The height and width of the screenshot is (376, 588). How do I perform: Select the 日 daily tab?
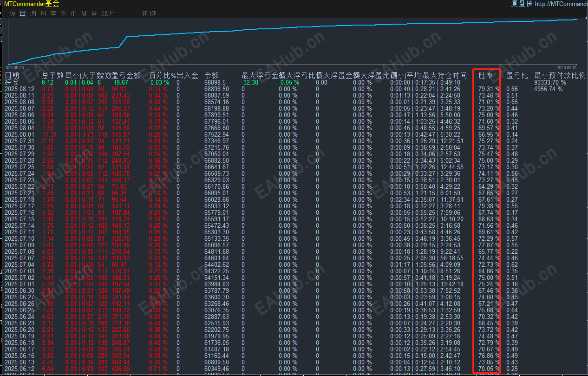click(23, 13)
